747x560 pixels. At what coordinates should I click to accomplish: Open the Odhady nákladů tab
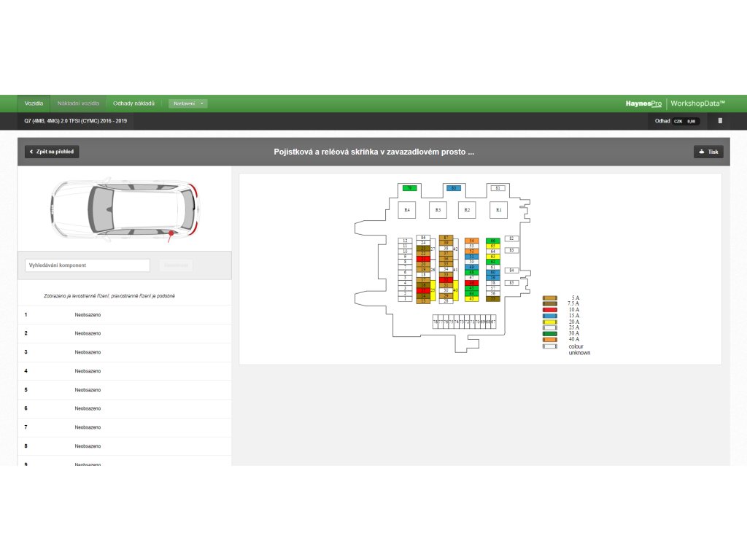(133, 104)
